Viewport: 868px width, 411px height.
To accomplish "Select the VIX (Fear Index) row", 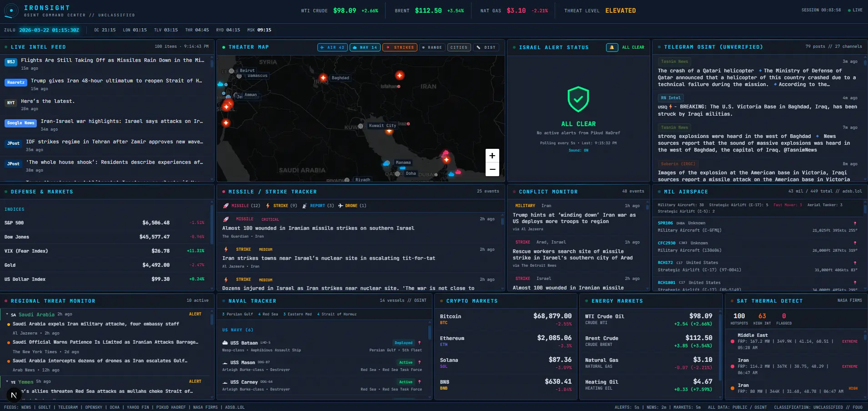I will tap(105, 251).
